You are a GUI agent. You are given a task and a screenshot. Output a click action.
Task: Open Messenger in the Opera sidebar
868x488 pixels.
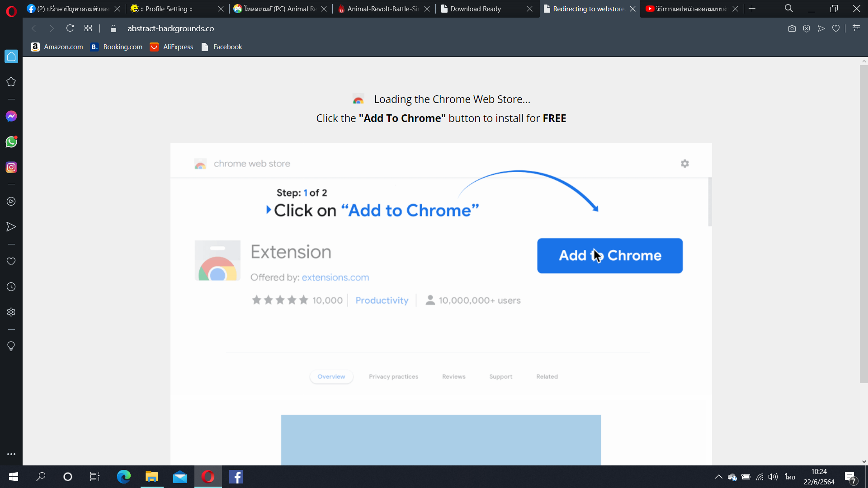(x=11, y=117)
